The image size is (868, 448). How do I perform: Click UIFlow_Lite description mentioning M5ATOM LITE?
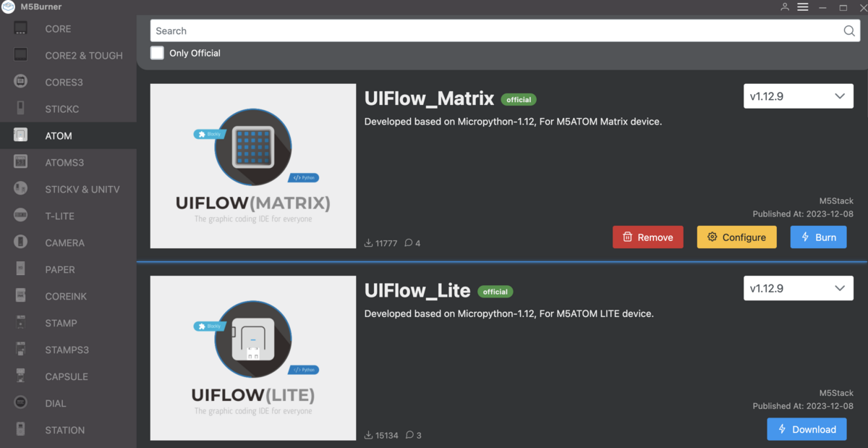coord(509,313)
